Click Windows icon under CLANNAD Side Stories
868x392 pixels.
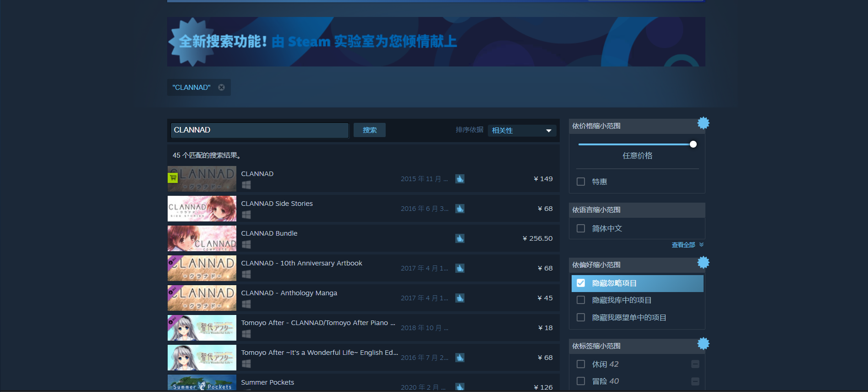tap(246, 215)
